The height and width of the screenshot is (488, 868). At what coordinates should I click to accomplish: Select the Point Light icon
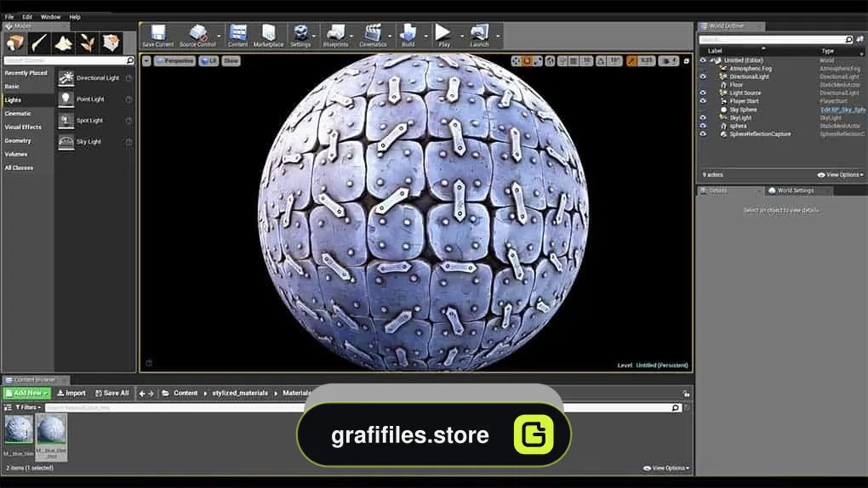[x=66, y=99]
